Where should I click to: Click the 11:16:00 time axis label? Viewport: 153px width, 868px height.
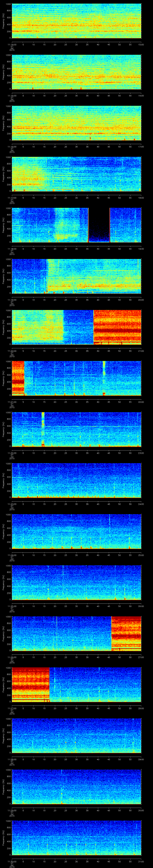pyautogui.click(x=12, y=146)
